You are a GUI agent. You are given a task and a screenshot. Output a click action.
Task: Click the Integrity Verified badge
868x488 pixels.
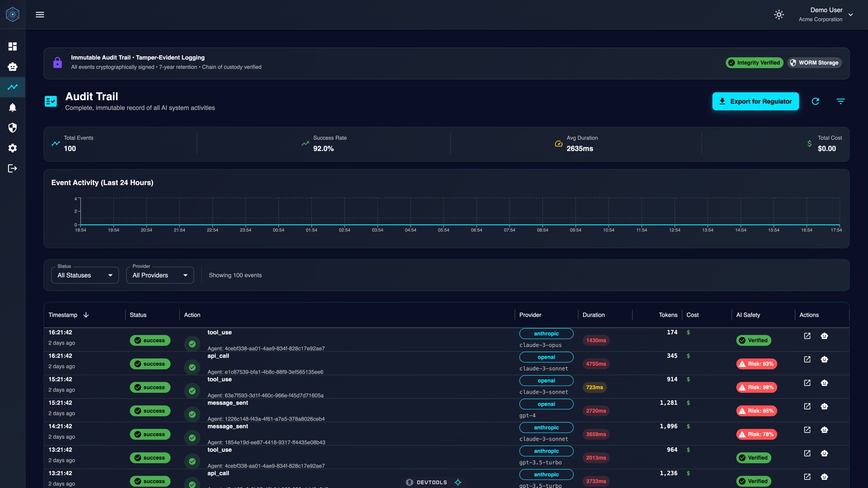point(754,63)
